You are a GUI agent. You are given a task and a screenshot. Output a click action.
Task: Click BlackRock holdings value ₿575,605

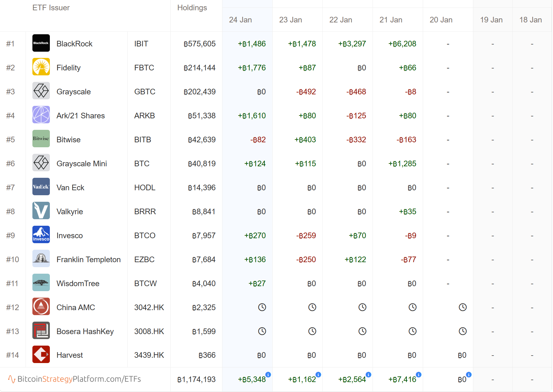click(200, 44)
